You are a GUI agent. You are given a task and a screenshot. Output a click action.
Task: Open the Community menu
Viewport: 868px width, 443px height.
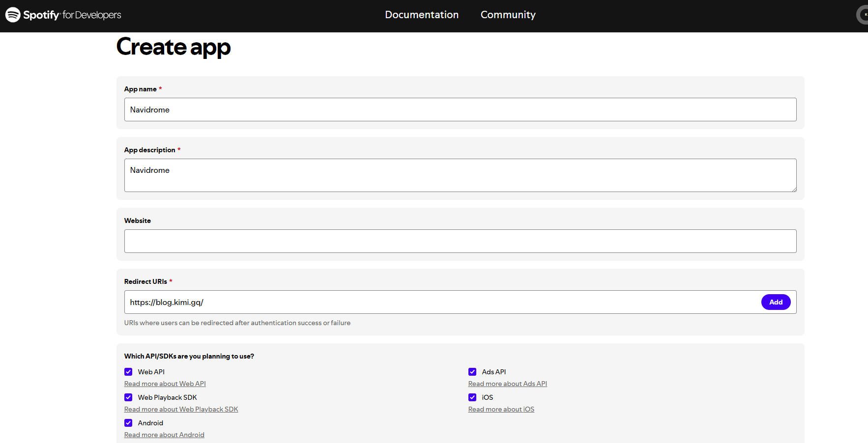pos(508,15)
